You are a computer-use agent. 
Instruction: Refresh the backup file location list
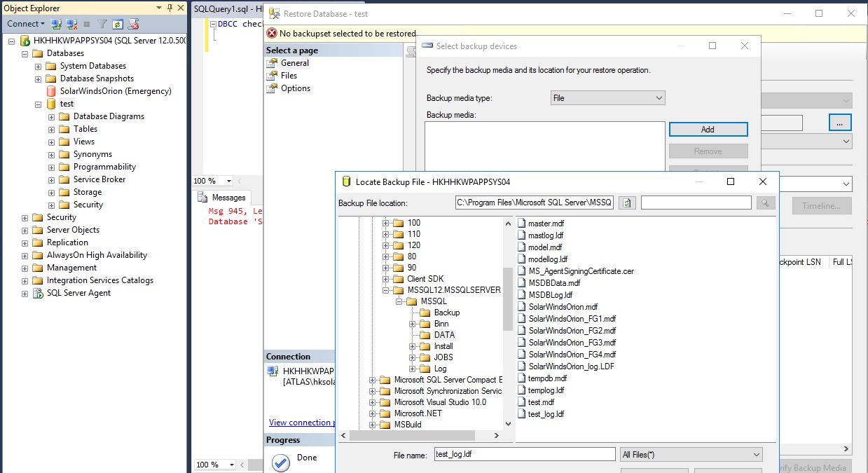click(x=626, y=203)
